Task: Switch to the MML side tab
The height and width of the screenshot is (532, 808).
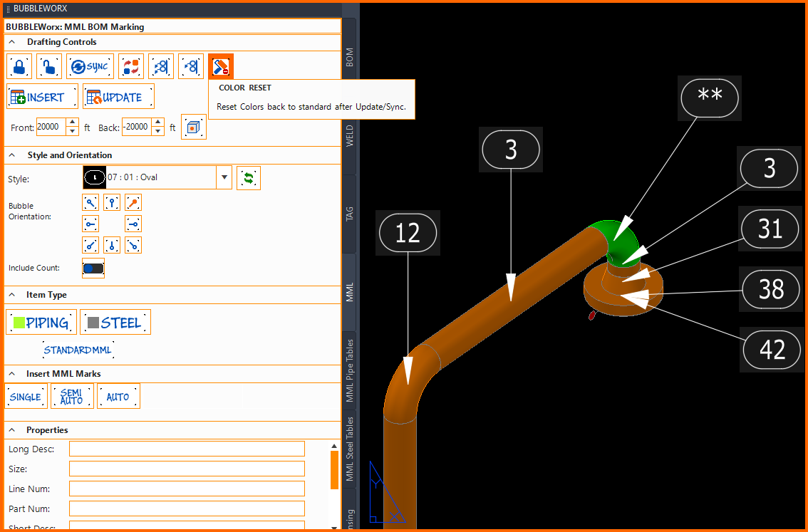Action: click(349, 292)
